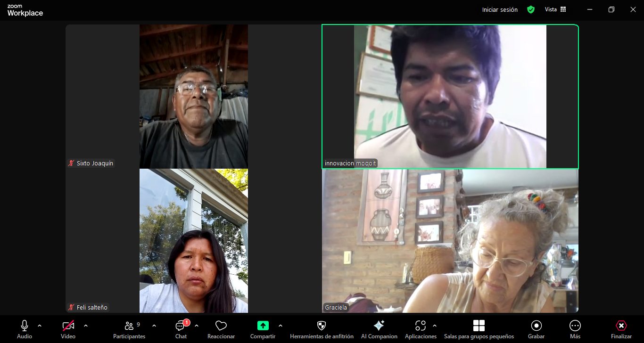Expand the chevron next to Participantes

[x=154, y=326]
